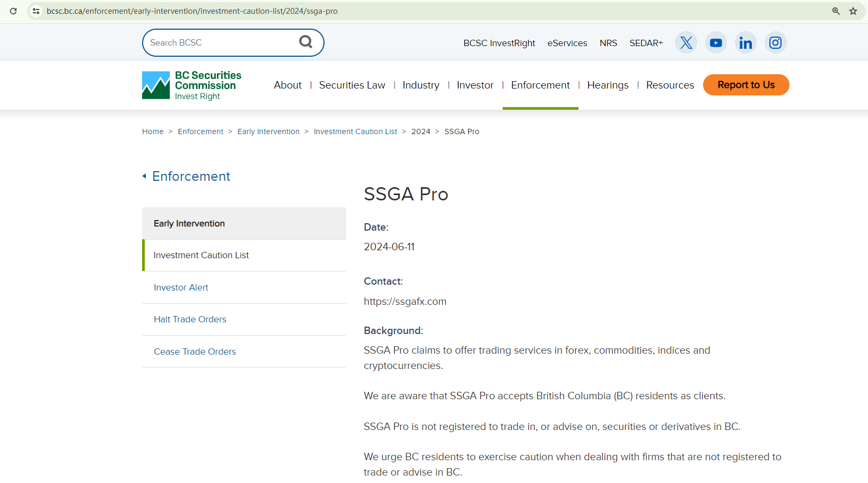This screenshot has height=483, width=868.
Task: View site information icon in address bar
Action: click(x=36, y=11)
